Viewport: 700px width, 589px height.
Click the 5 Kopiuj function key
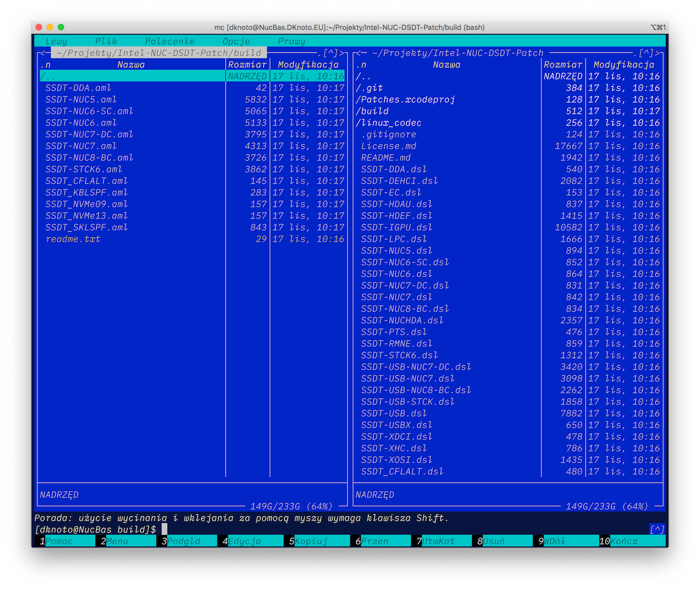point(317,541)
